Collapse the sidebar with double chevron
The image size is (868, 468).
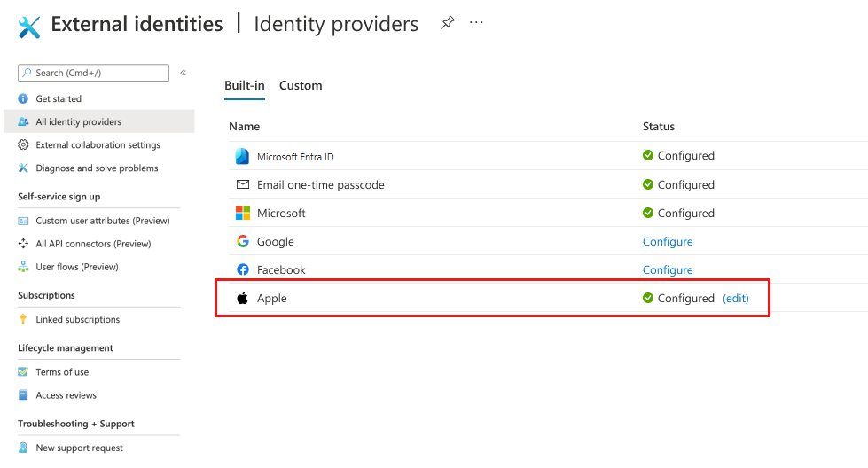click(183, 73)
